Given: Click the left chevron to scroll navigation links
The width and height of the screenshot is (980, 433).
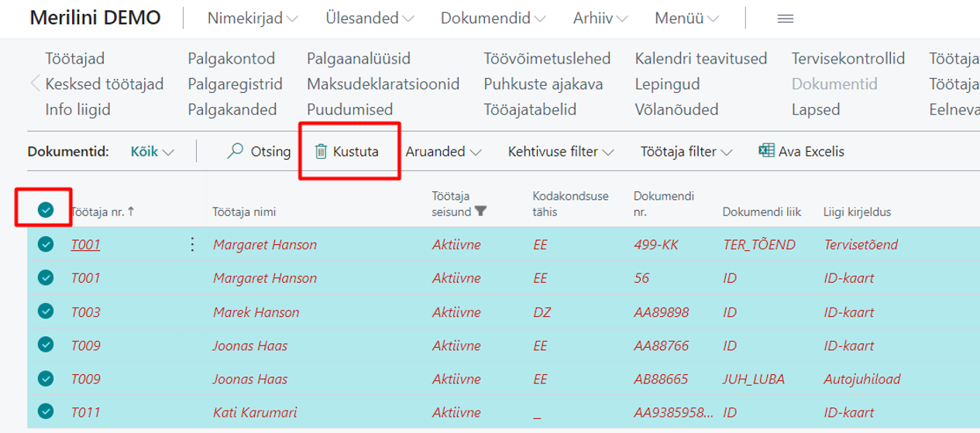Looking at the screenshot, I should click(x=34, y=84).
